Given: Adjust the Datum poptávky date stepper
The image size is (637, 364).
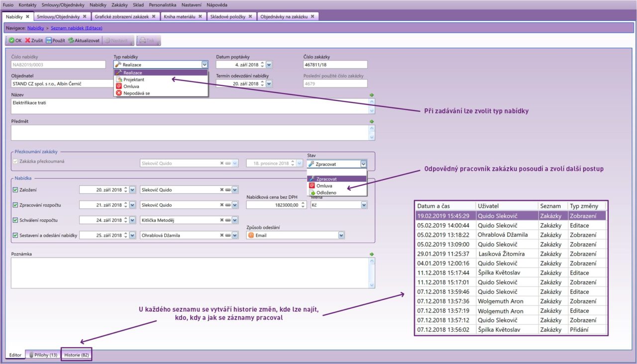Looking at the screenshot, I should pos(262,64).
